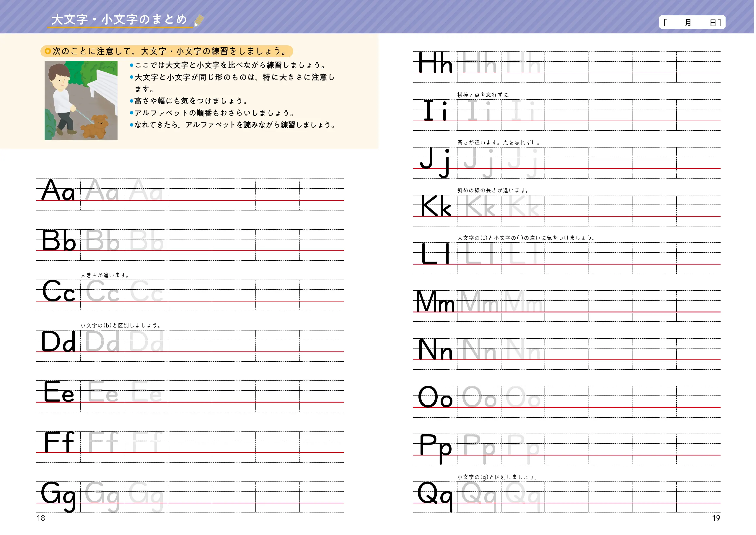Click the note 小文字の(g)と区別しましょう
Viewport: 756px width, 535px height.
tap(498, 477)
